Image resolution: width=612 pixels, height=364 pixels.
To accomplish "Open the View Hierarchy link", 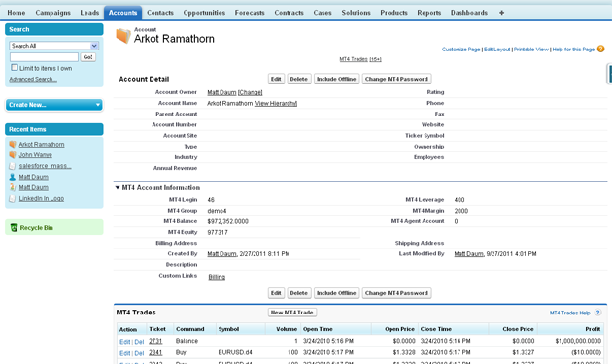I will (x=276, y=104).
